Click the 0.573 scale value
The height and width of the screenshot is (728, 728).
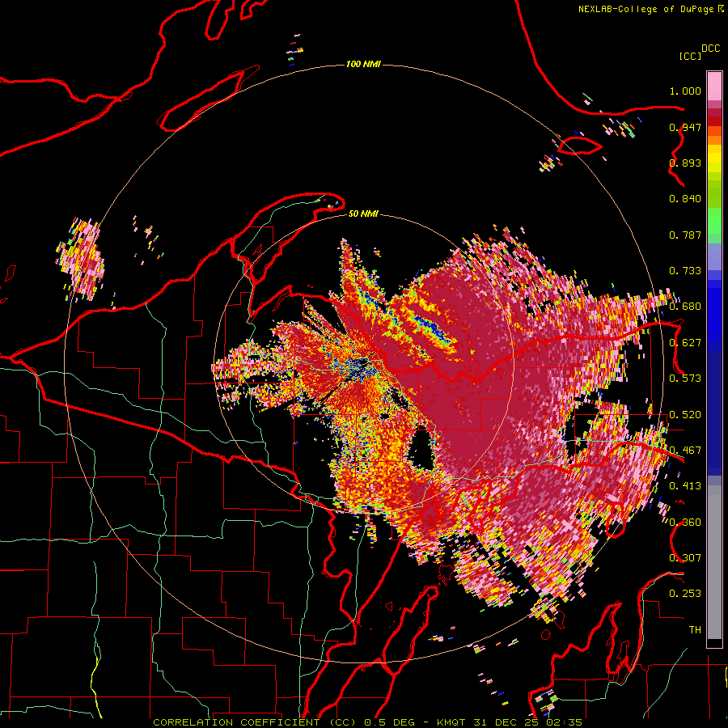[x=685, y=379]
